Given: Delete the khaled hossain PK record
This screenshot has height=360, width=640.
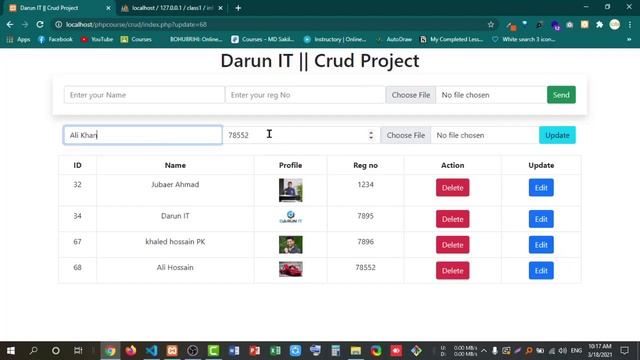Looking at the screenshot, I should click(452, 245).
